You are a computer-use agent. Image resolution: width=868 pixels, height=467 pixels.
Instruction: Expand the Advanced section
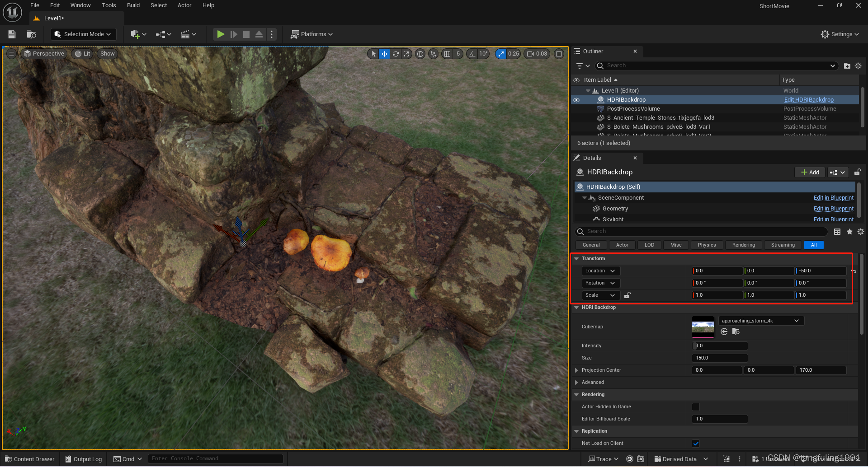coord(576,383)
